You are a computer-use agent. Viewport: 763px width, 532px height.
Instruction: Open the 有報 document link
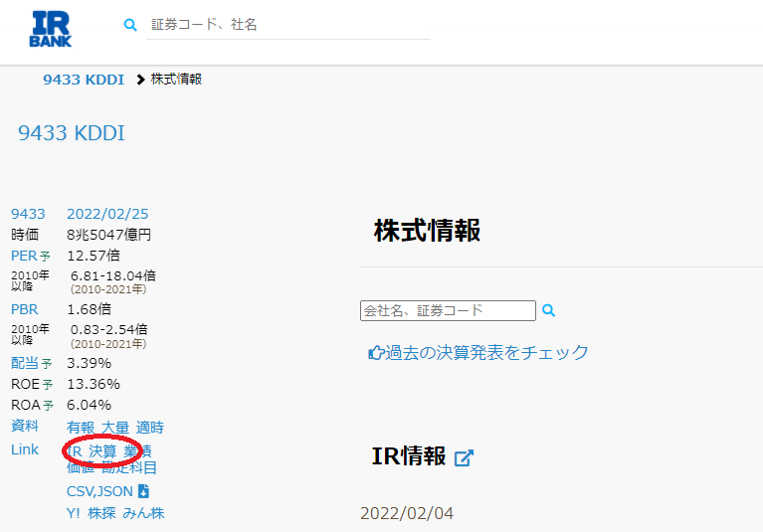tap(81, 428)
